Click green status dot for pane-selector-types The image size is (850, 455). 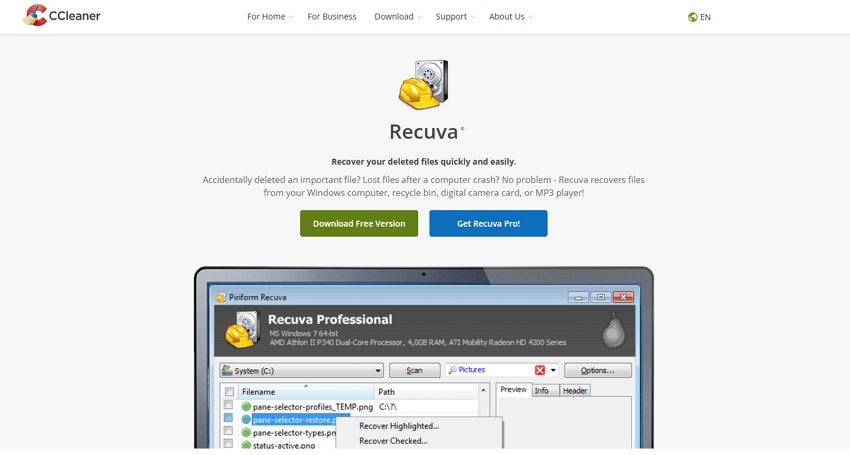coord(246,432)
